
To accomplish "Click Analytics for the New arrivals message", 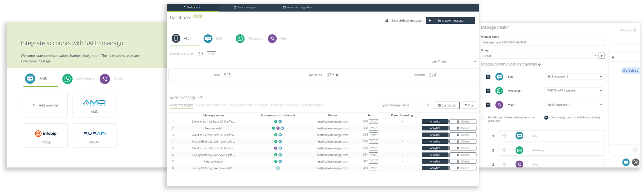I will tap(435, 128).
